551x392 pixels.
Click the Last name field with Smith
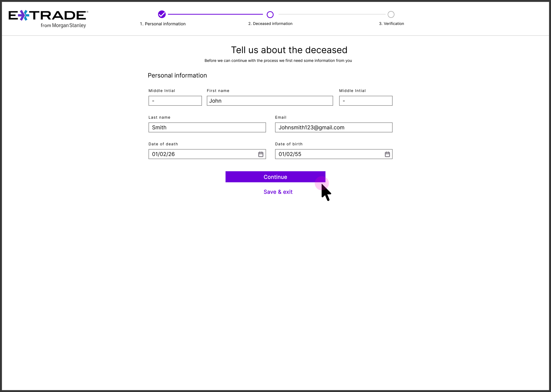pyautogui.click(x=207, y=128)
